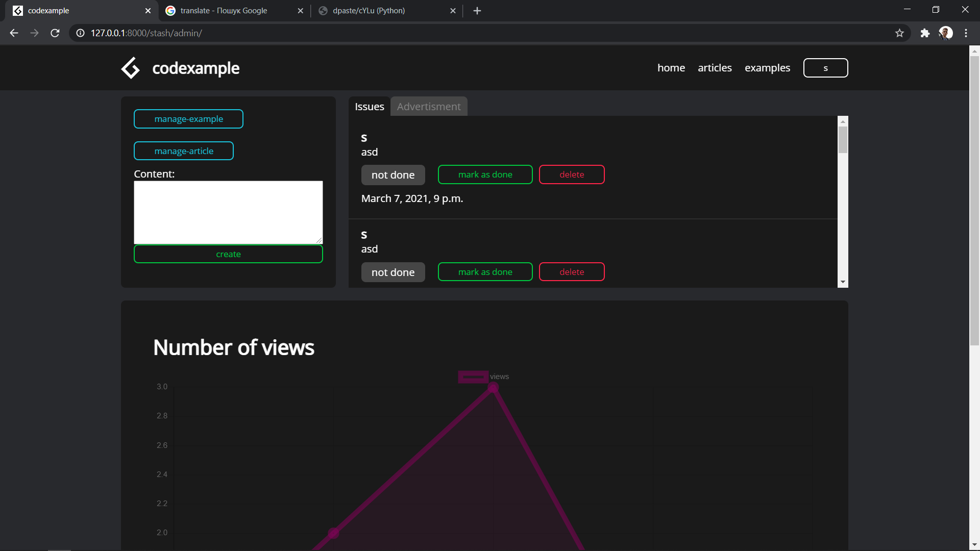980x551 pixels.
Task: Toggle the views legend swatch on chart
Action: 473,377
